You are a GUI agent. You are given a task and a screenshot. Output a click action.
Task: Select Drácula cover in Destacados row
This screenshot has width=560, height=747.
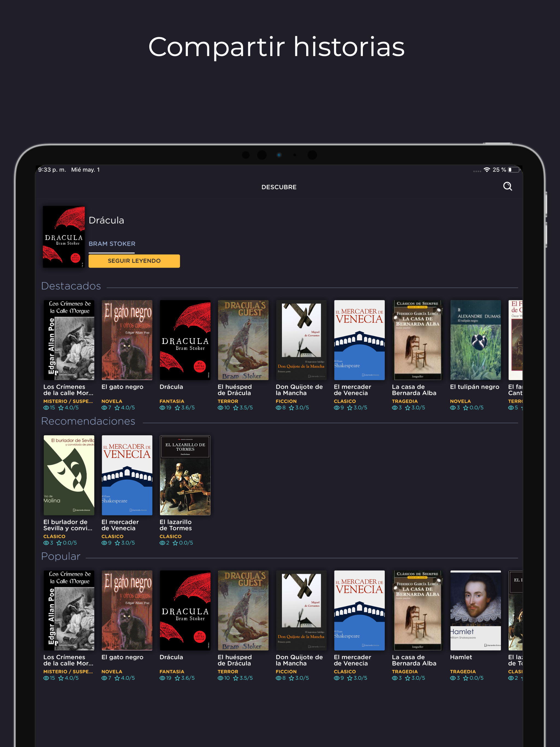coord(185,340)
